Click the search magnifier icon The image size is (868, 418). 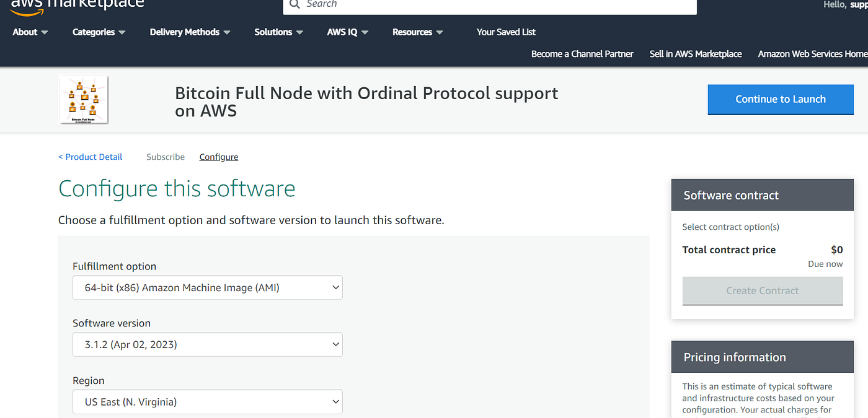coord(294,4)
